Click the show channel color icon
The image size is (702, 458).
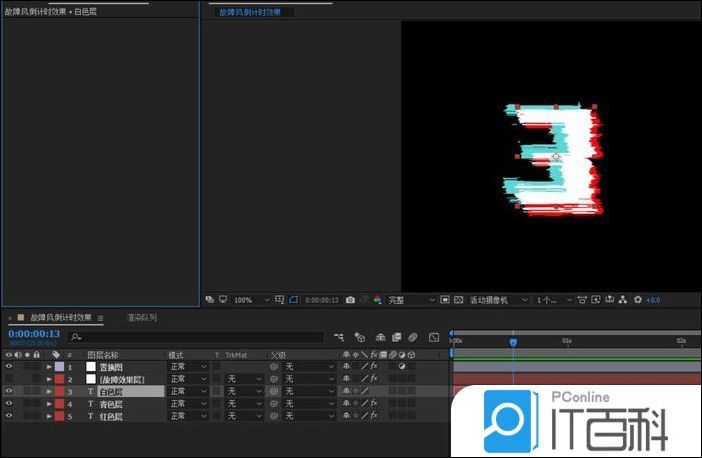point(377,299)
